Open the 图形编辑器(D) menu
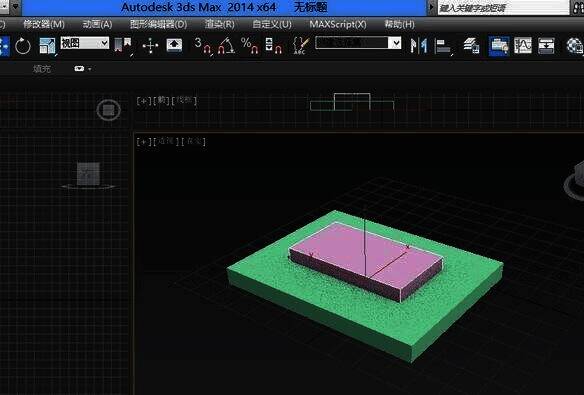The height and width of the screenshot is (395, 584). [x=158, y=24]
